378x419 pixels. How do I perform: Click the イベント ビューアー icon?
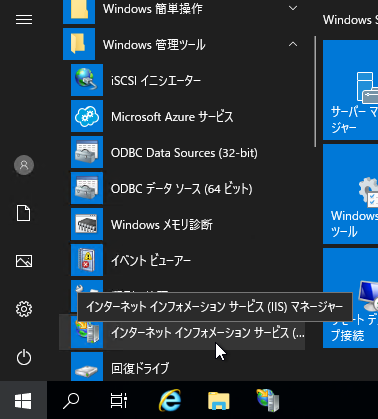click(x=87, y=260)
